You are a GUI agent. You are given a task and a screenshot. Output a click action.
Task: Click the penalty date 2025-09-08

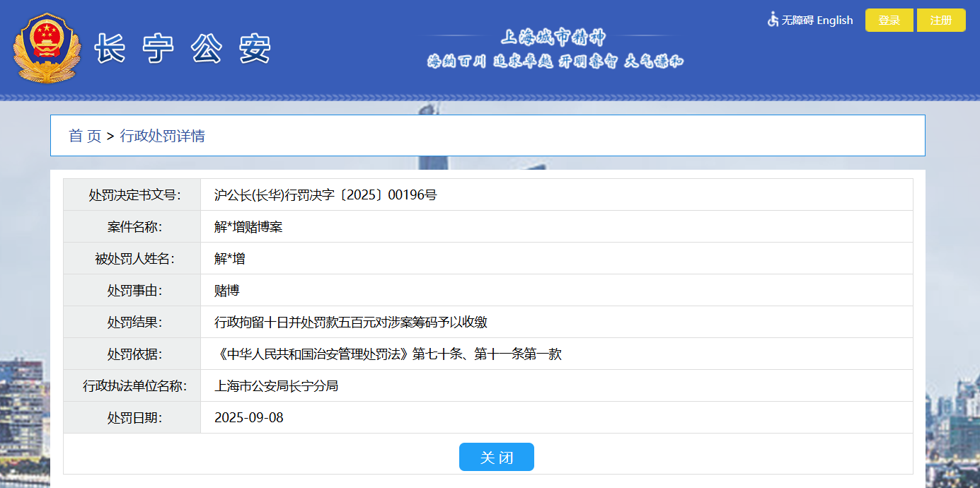pos(248,417)
